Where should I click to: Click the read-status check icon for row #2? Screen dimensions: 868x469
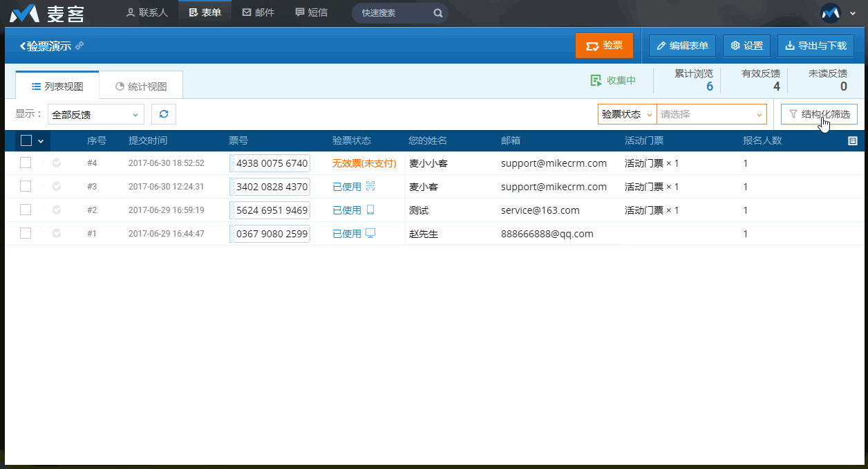click(57, 210)
